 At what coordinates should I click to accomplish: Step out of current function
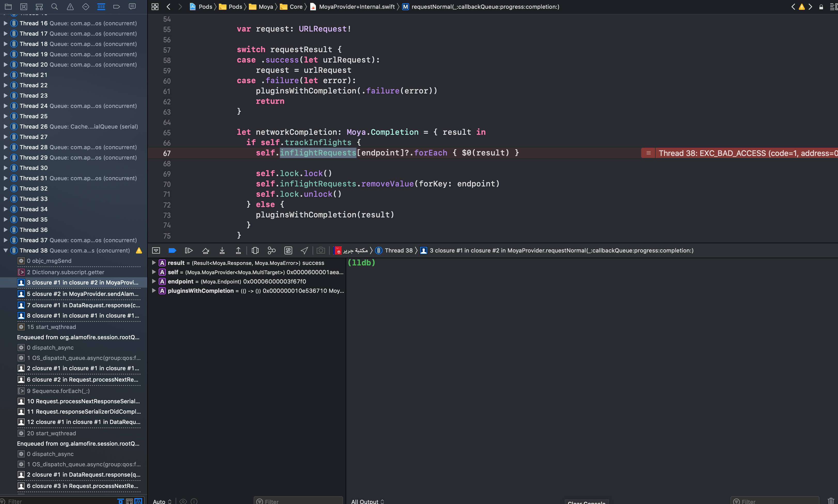click(x=238, y=251)
